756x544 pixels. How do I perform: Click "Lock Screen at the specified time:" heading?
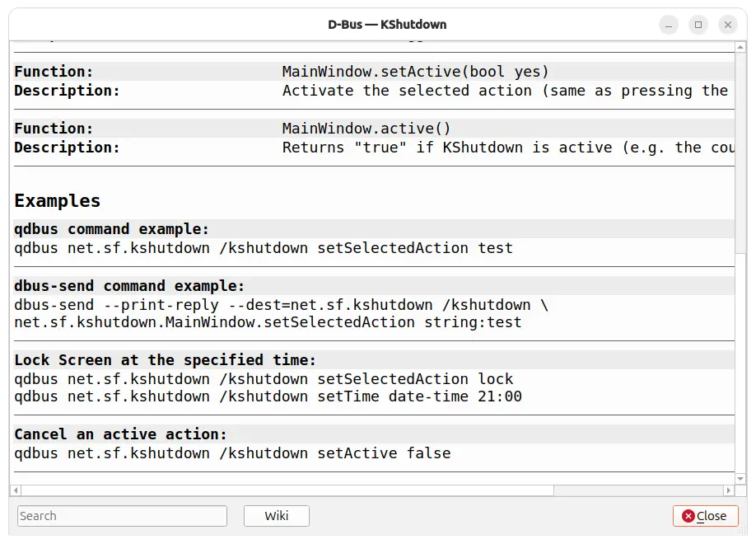point(165,360)
